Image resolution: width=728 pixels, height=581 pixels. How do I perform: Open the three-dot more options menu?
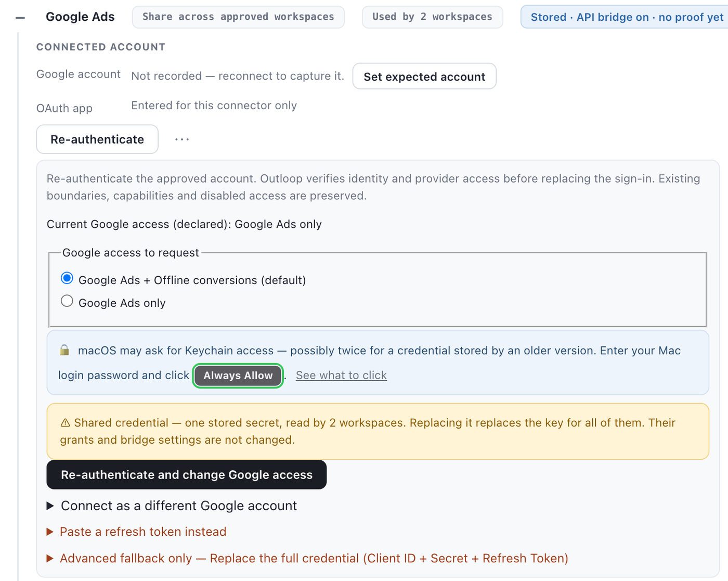pos(182,139)
